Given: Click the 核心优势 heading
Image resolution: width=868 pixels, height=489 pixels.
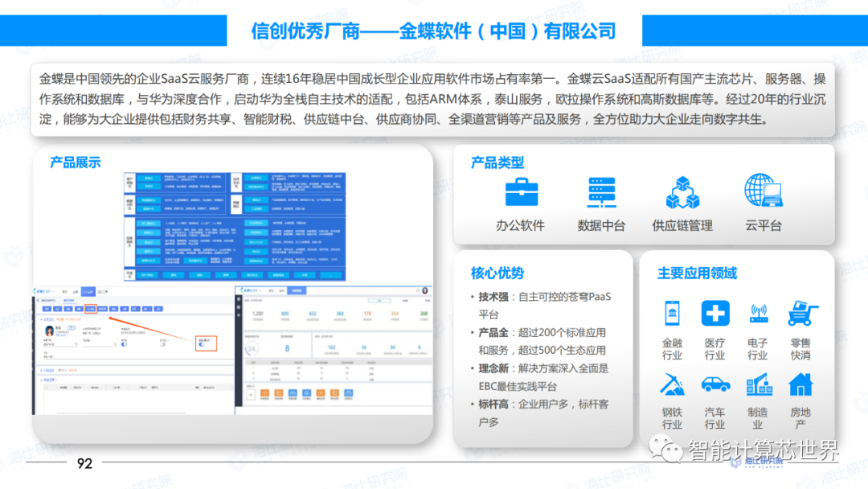Looking at the screenshot, I should pyautogui.click(x=497, y=273).
